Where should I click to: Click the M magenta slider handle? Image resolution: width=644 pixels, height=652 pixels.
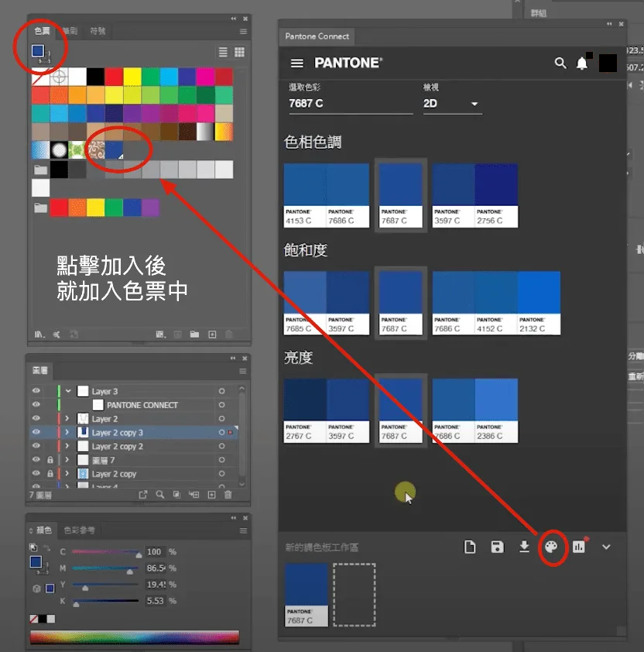pyautogui.click(x=130, y=571)
